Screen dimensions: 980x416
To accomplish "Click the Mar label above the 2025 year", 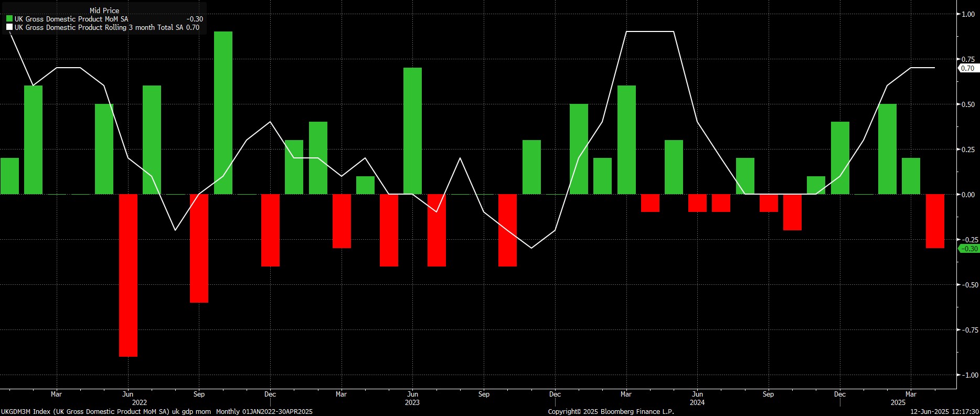I will pyautogui.click(x=911, y=394).
